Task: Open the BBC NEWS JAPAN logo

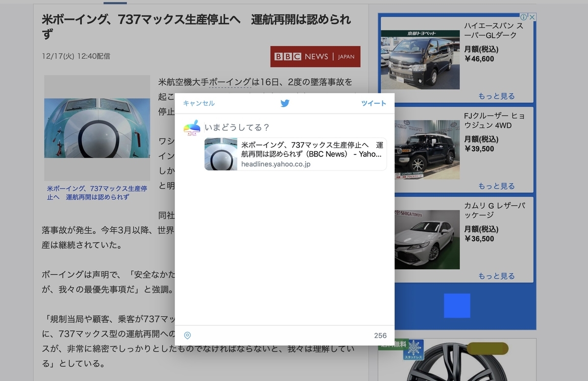Action: [315, 56]
